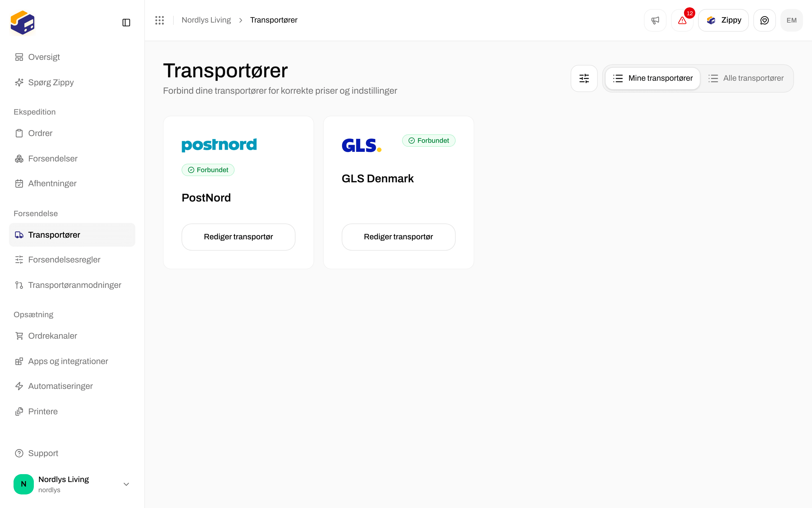This screenshot has height=508, width=812.
Task: Open Afhentninger in the sidebar
Action: coord(52,183)
